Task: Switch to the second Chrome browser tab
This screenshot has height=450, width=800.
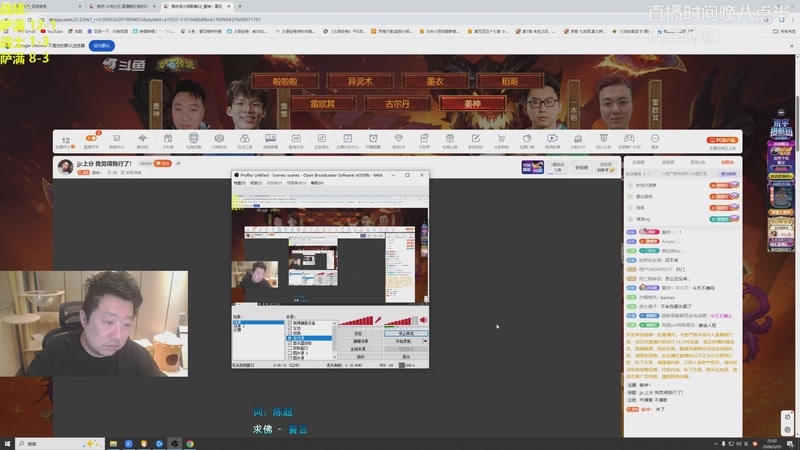Action: [122, 6]
